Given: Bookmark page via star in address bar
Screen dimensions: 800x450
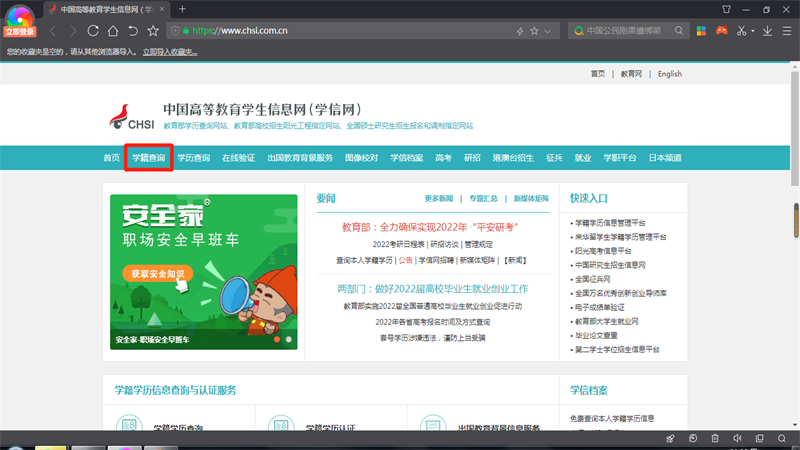Looking at the screenshot, I should pyautogui.click(x=534, y=31).
